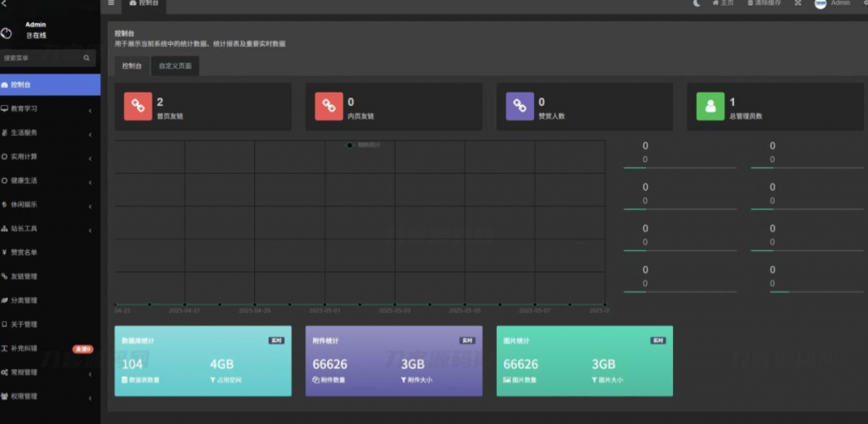Image resolution: width=868 pixels, height=424 pixels.
Task: Click the hamburger menu icon in top bar
Action: pyautogui.click(x=111, y=3)
